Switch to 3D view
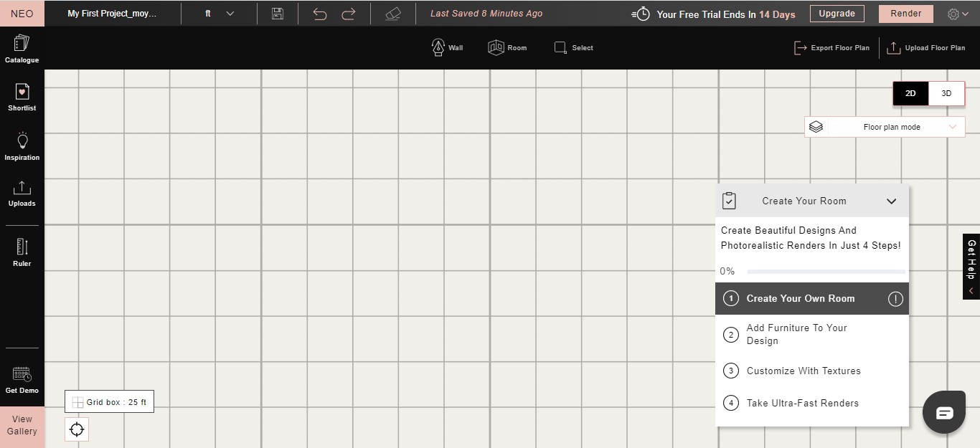Screen dimensions: 980x448 pos(946,93)
